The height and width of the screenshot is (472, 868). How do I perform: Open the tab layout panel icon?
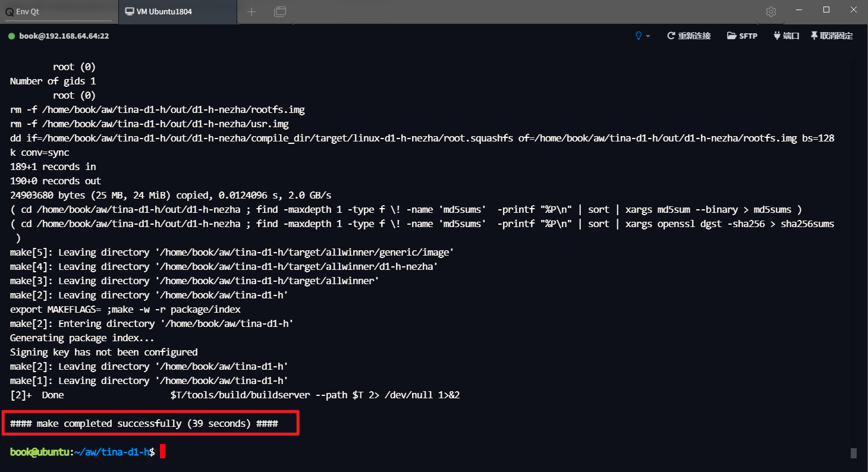[x=280, y=11]
